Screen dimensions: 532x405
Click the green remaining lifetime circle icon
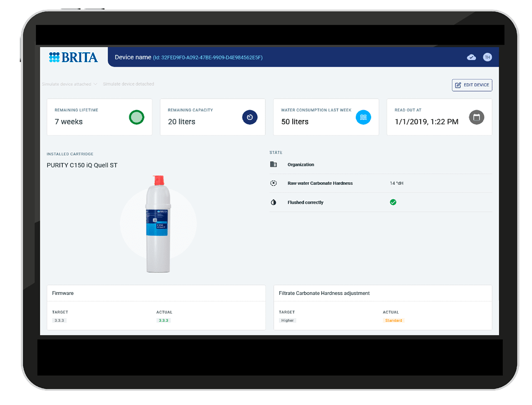point(136,117)
